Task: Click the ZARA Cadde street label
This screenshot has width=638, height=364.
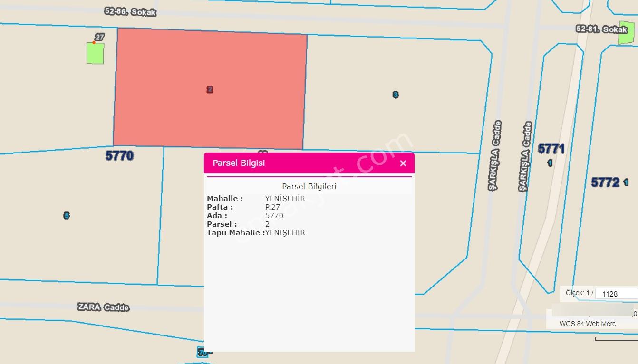Action: point(103,307)
